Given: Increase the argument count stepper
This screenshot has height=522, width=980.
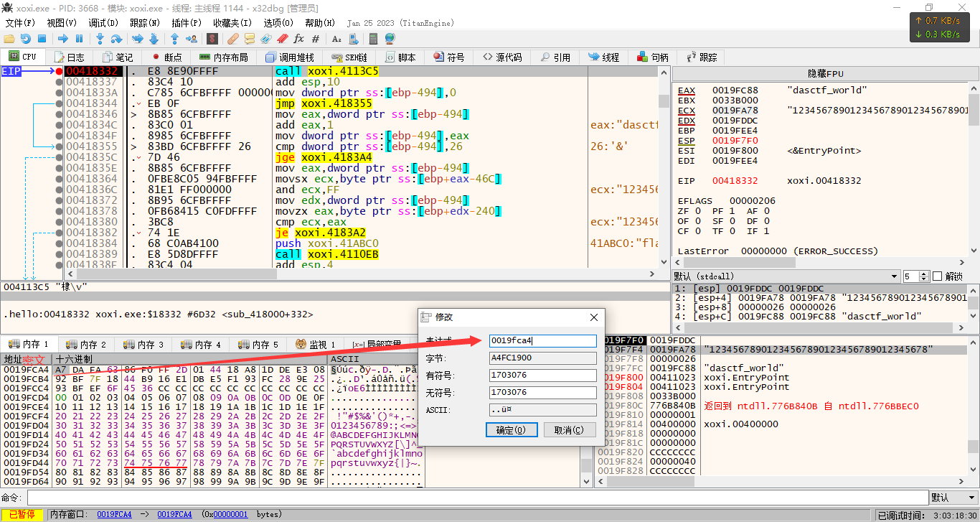Looking at the screenshot, I should click(923, 274).
